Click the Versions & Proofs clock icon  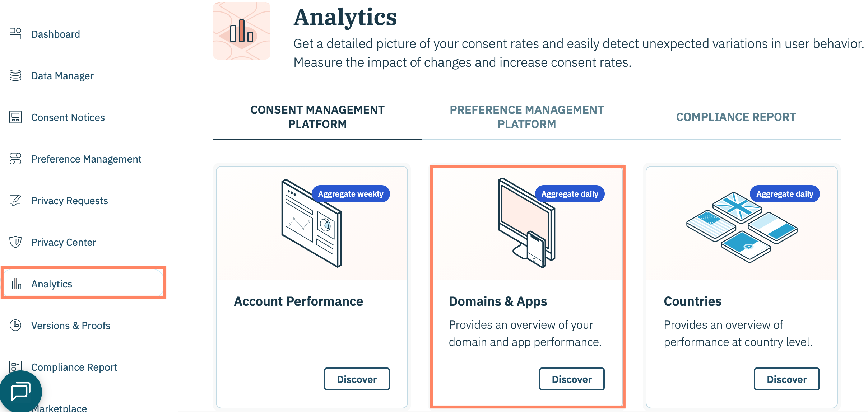coord(15,325)
